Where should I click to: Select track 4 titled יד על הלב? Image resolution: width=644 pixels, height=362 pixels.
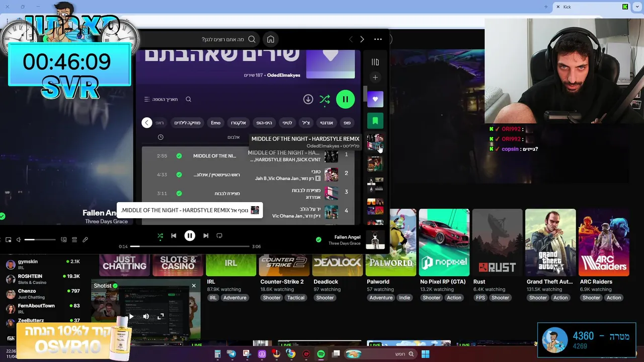[310, 209]
